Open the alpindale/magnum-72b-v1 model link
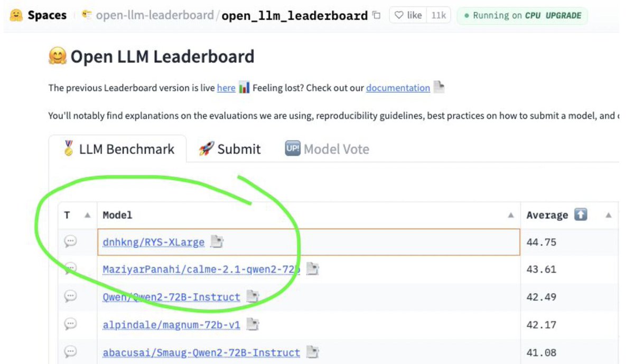634x364 pixels. point(171,325)
